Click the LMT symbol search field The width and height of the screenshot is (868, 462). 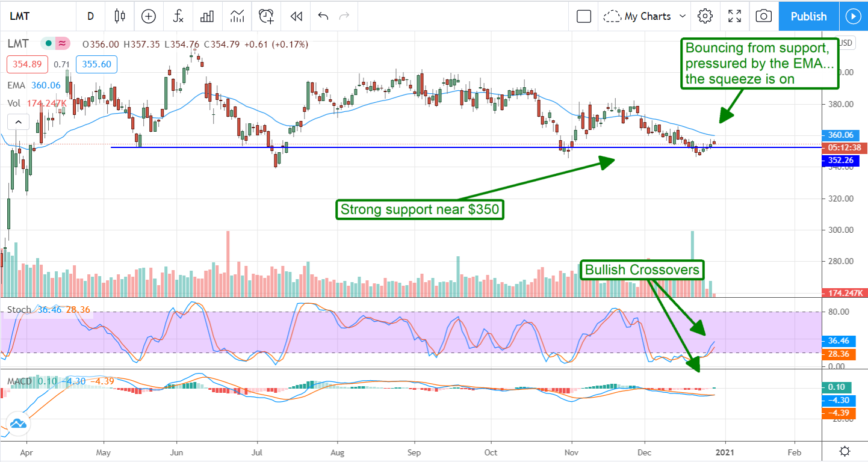click(36, 16)
